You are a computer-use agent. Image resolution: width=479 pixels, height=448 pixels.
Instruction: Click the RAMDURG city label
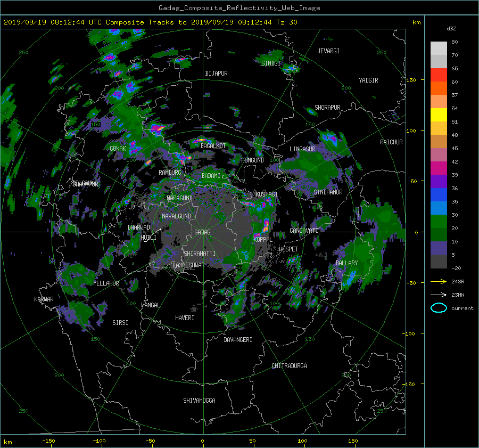point(170,173)
